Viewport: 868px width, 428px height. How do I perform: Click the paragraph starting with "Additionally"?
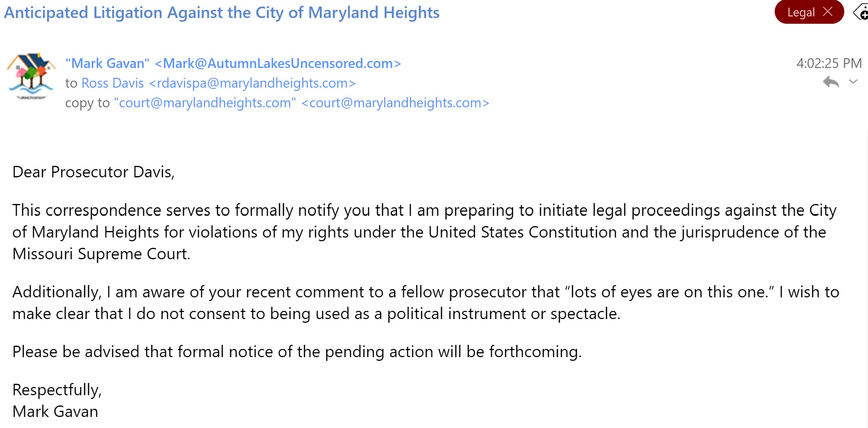[425, 303]
